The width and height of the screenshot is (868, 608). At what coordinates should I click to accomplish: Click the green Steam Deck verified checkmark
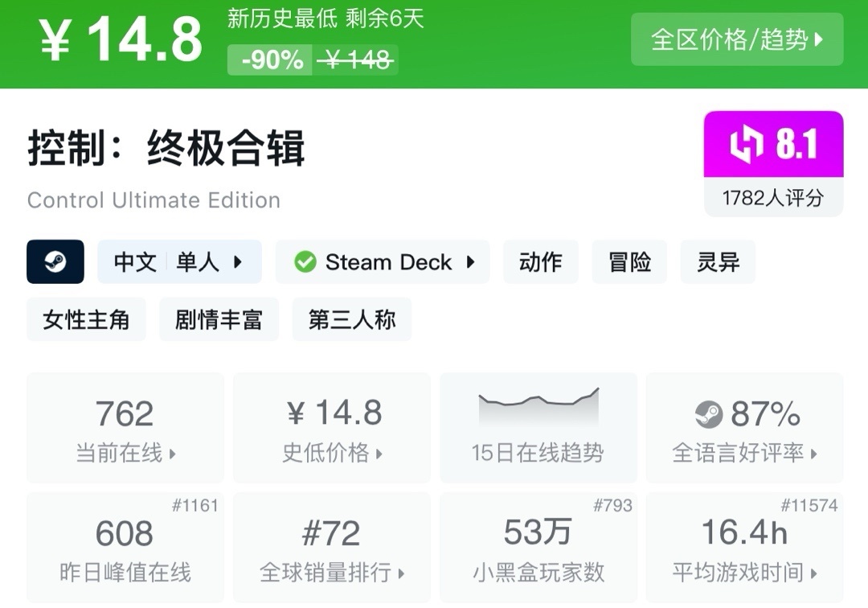coord(305,262)
